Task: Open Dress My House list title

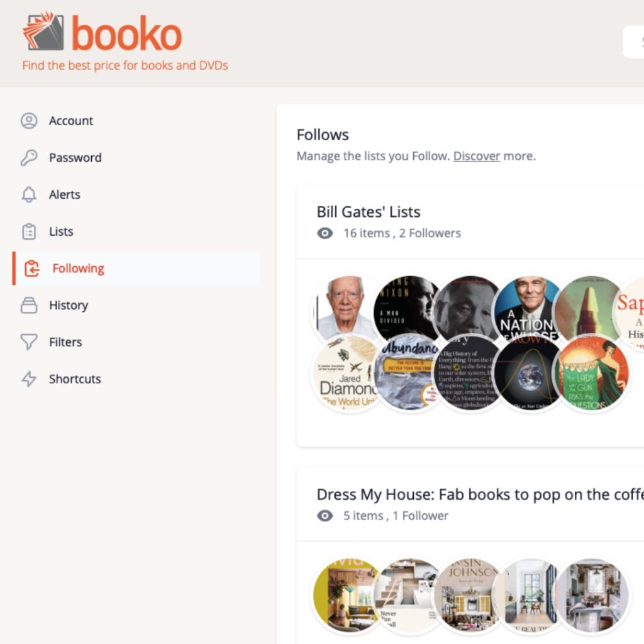Action: click(480, 494)
